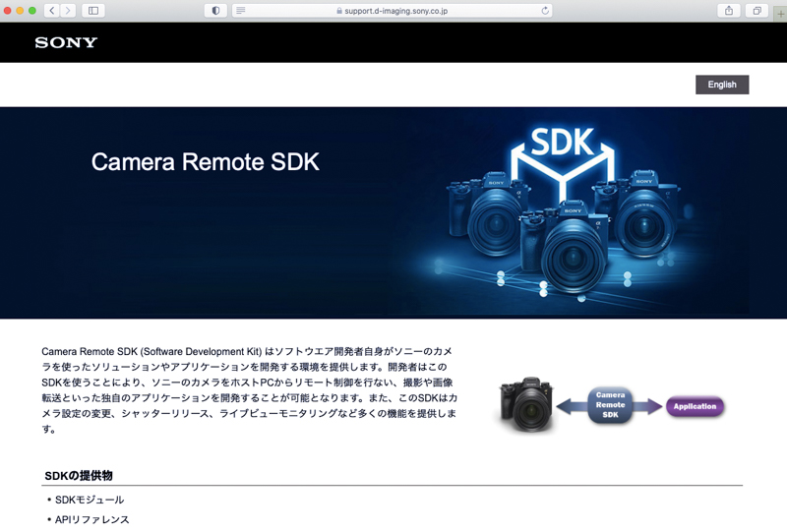Show the tab overview icon
This screenshot has width=787, height=532.
tap(757, 11)
